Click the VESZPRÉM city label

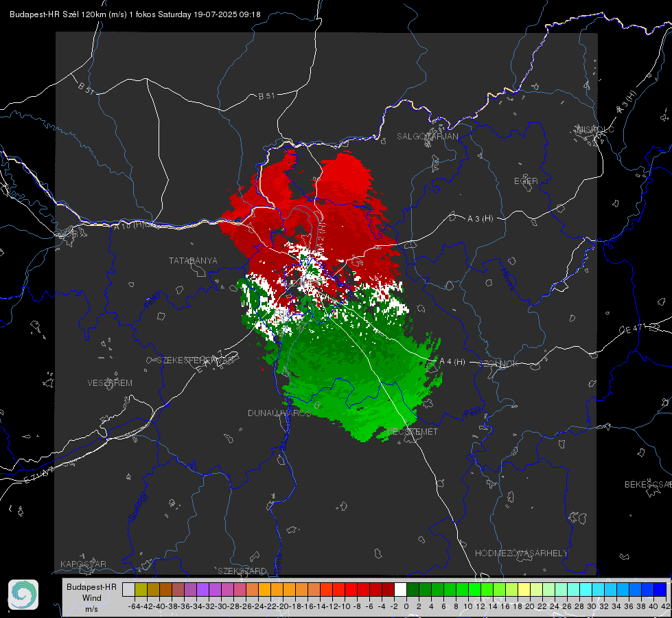coord(110,382)
